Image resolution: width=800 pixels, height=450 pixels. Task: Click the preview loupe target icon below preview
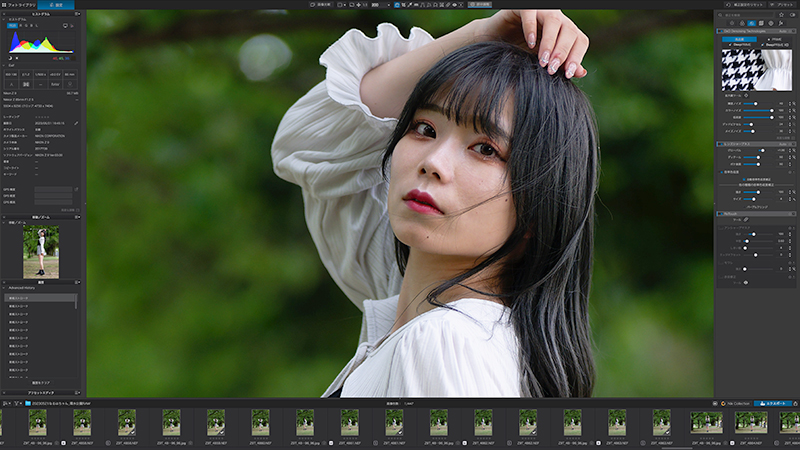click(746, 95)
